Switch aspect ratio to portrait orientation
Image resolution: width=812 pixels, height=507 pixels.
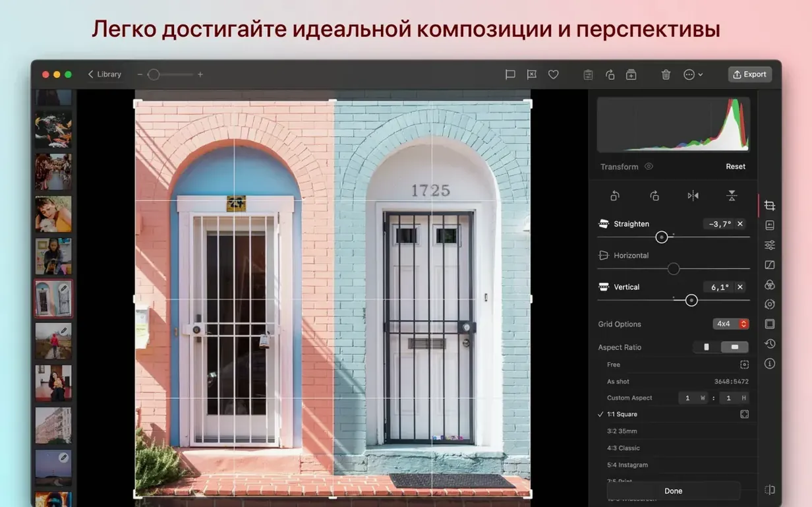coord(706,347)
